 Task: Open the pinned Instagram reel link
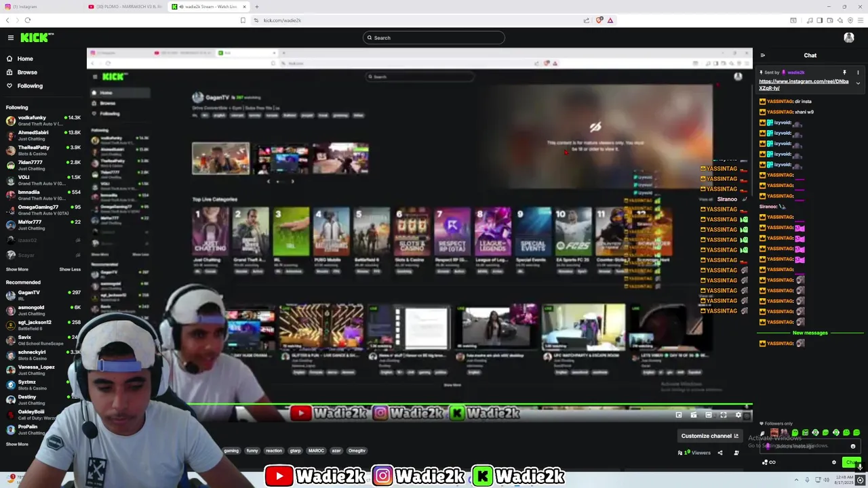[804, 85]
